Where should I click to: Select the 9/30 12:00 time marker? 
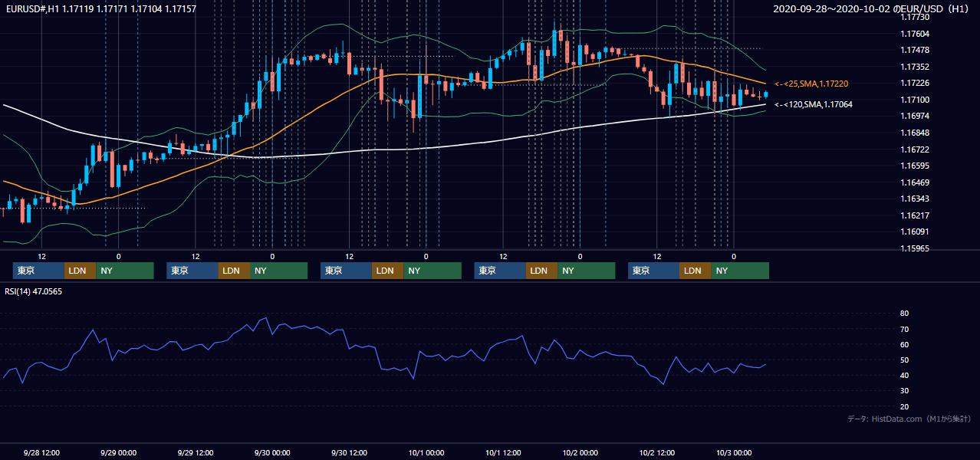click(x=349, y=452)
